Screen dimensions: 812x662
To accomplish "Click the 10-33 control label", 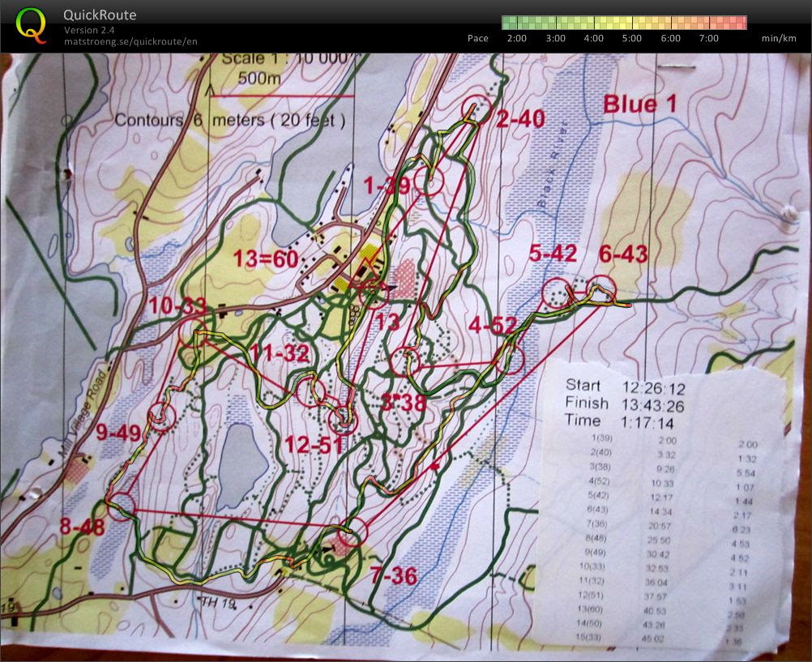I will pos(177,306).
